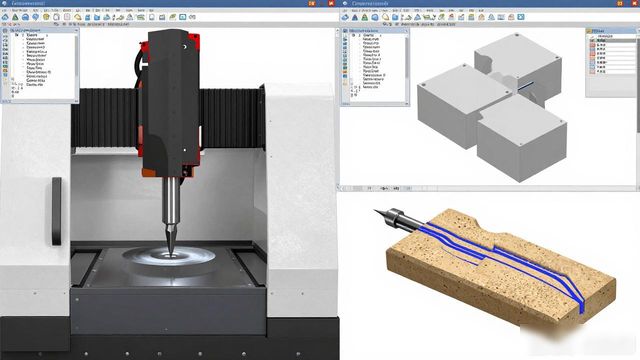Click the green grid icon in left window toolbar

coord(140,17)
